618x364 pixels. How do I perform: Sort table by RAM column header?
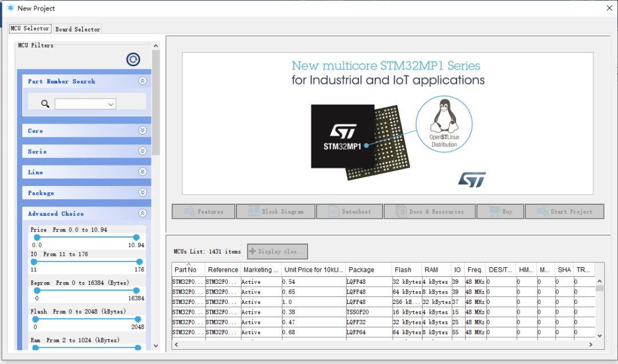click(x=436, y=270)
